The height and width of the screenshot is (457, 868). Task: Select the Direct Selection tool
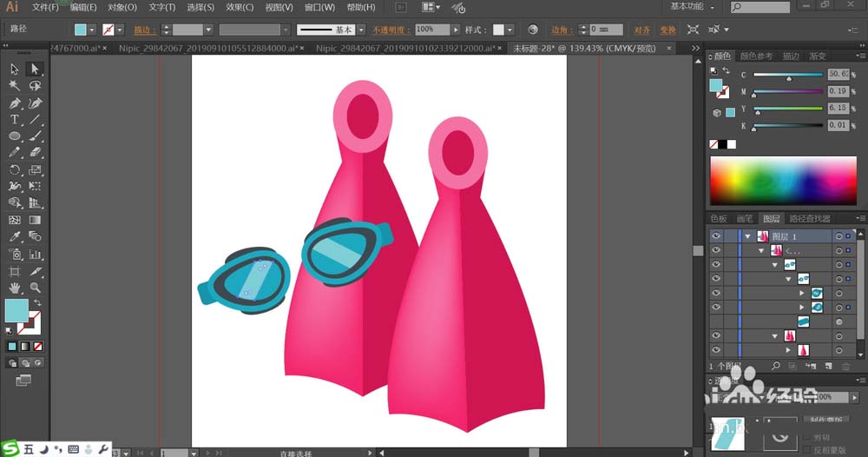point(35,70)
